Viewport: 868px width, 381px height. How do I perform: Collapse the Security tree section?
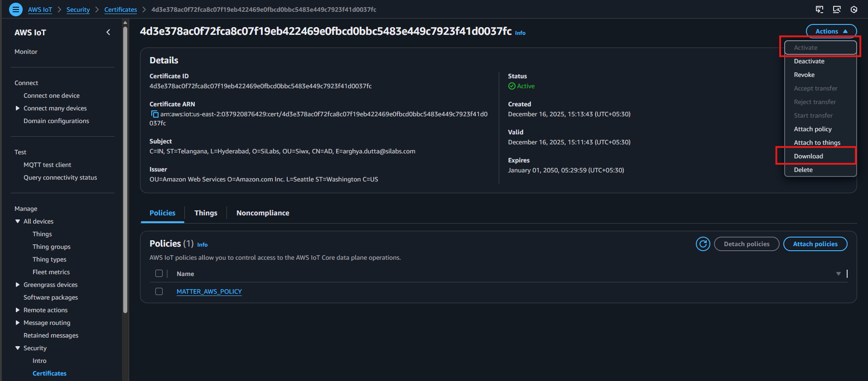18,348
